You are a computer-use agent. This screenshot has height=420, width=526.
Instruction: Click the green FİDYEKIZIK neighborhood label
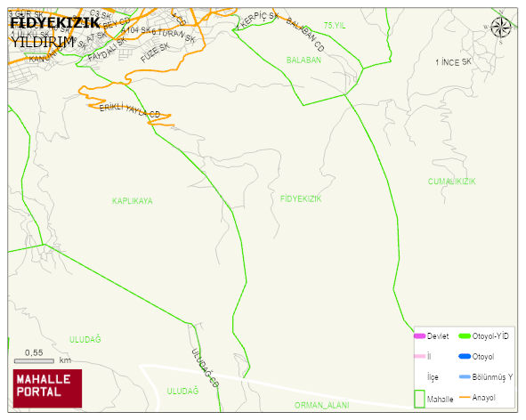301,198
